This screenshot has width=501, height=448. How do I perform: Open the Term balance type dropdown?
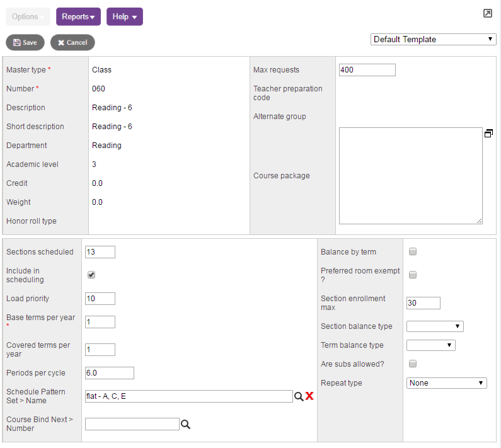pos(430,345)
